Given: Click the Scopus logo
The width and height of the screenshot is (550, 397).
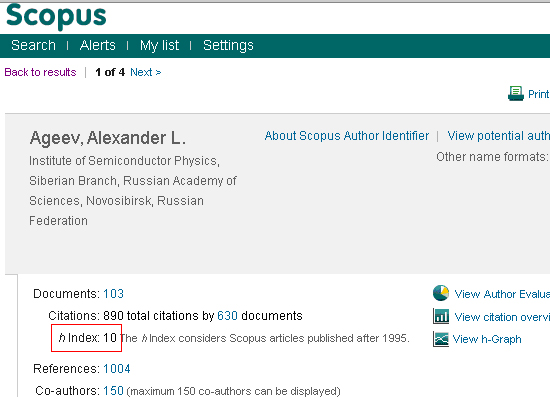Looking at the screenshot, I should [x=56, y=16].
